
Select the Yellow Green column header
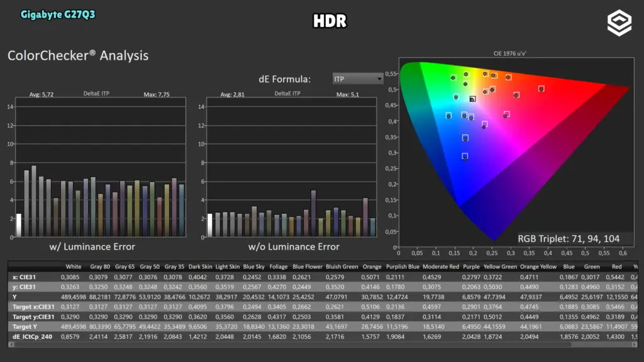point(500,266)
